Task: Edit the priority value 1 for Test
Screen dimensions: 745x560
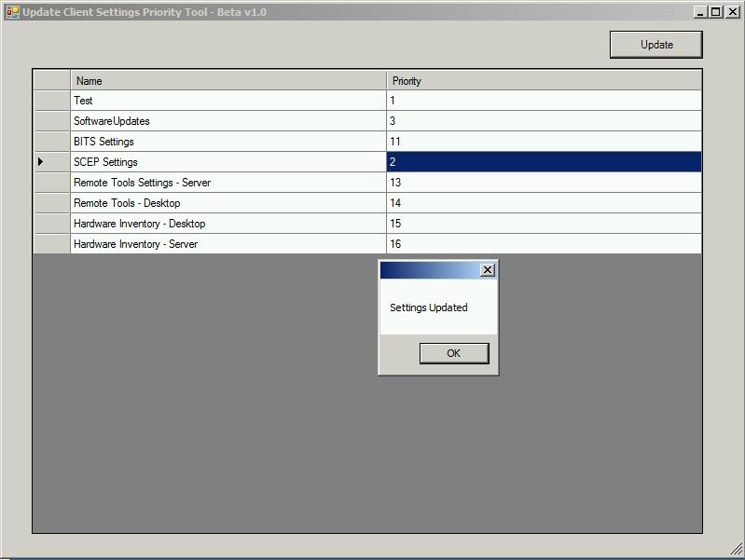Action: [543, 101]
